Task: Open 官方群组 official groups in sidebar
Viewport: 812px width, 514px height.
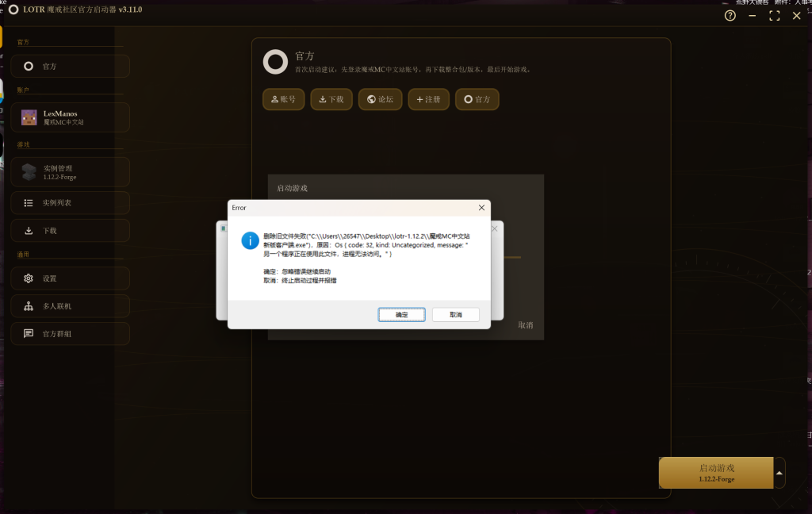Action: point(70,334)
